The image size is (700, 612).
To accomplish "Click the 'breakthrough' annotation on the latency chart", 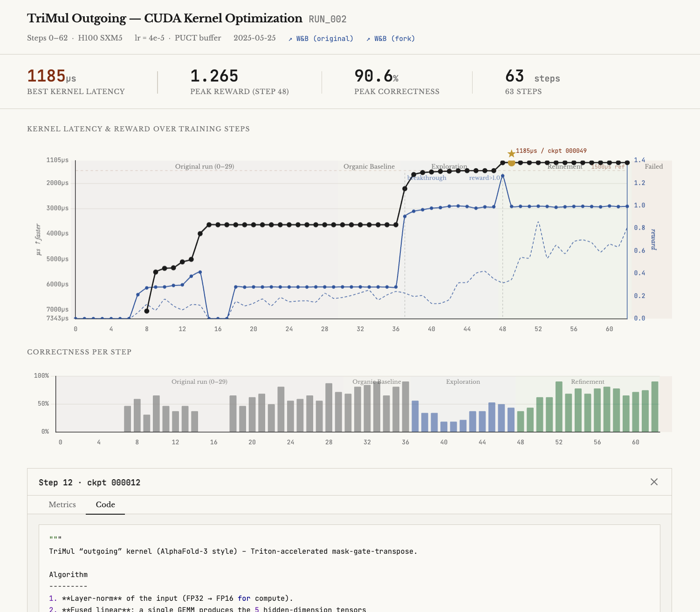I will [x=427, y=178].
